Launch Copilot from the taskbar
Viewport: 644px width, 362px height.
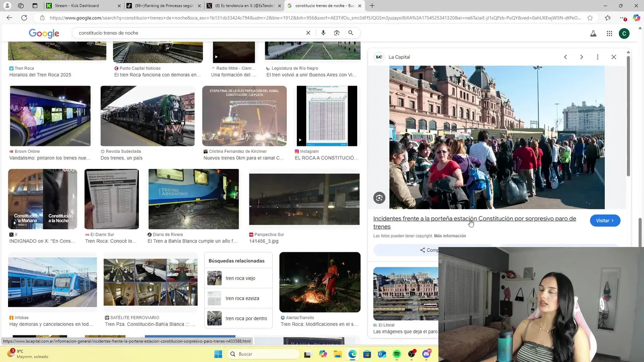(x=323, y=354)
